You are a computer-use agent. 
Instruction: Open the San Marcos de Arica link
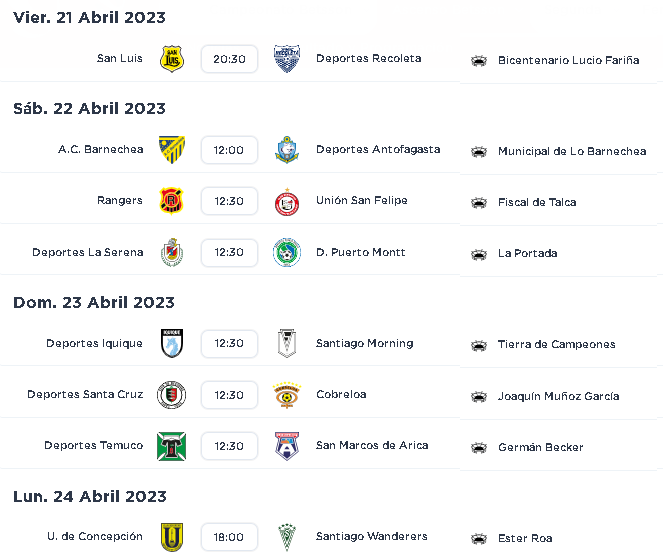[x=372, y=445]
